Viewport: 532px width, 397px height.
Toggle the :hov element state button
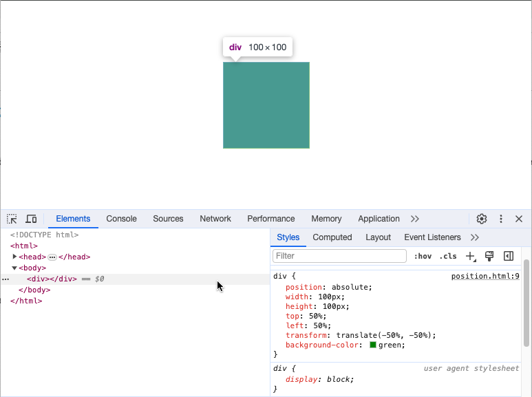click(x=423, y=256)
